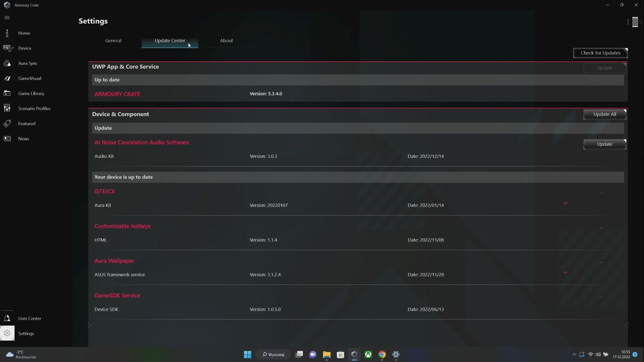Open the hamburger menu in sidebar
Viewport: 644px width, 362px height.
pos(7,18)
